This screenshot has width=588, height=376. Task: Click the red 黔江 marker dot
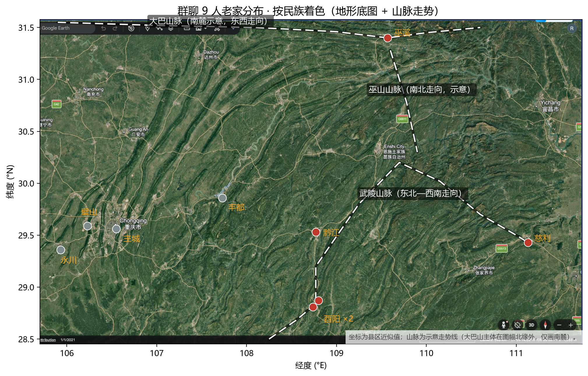tap(316, 232)
